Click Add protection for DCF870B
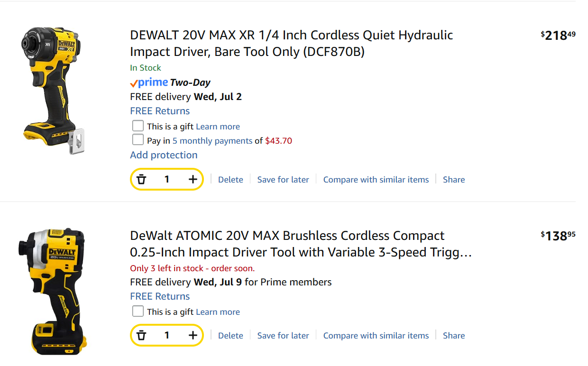The height and width of the screenshot is (366, 588). (x=164, y=155)
